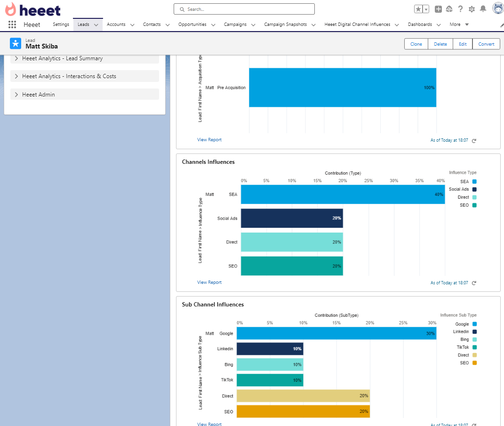Click the global actions plus icon
Image resolution: width=504 pixels, height=426 pixels.
coord(438,8)
